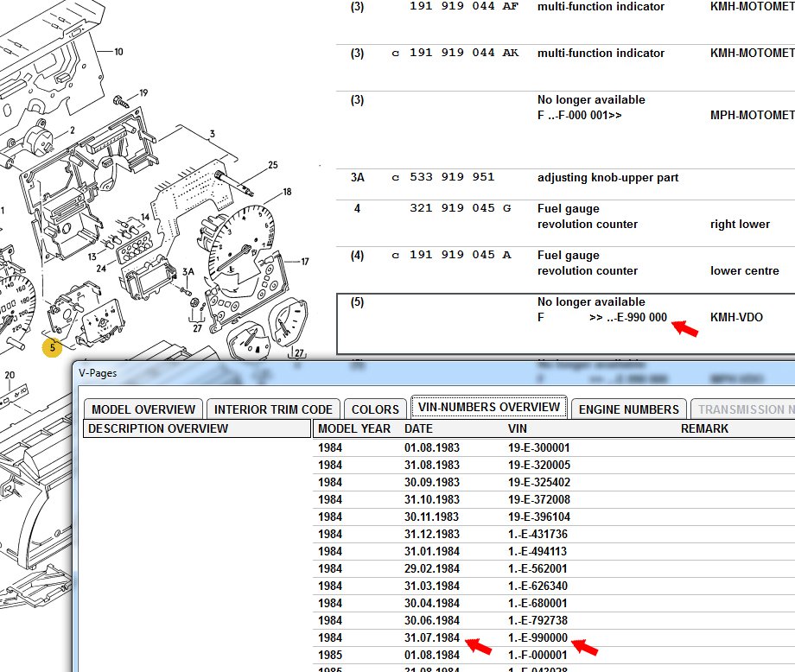
Task: Click the 'adjusting knob-upper part' description
Action: click(607, 177)
